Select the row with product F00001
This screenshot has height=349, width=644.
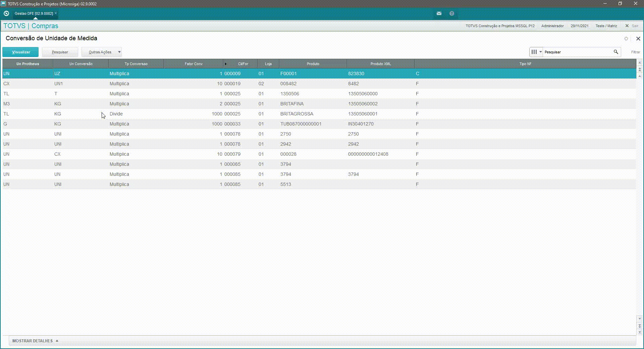click(319, 73)
